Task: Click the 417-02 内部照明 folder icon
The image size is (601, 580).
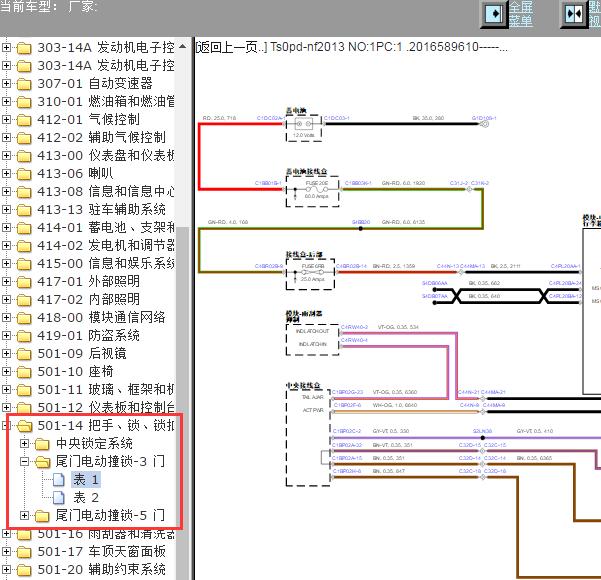Action: pyautogui.click(x=24, y=300)
